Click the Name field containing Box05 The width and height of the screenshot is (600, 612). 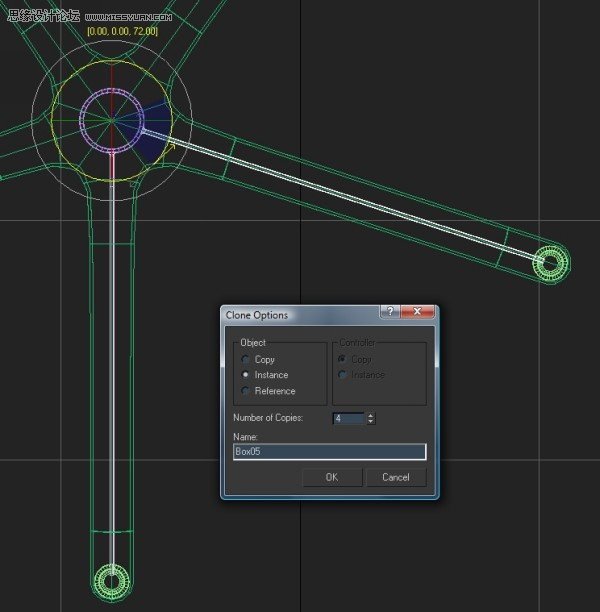pyautogui.click(x=329, y=452)
